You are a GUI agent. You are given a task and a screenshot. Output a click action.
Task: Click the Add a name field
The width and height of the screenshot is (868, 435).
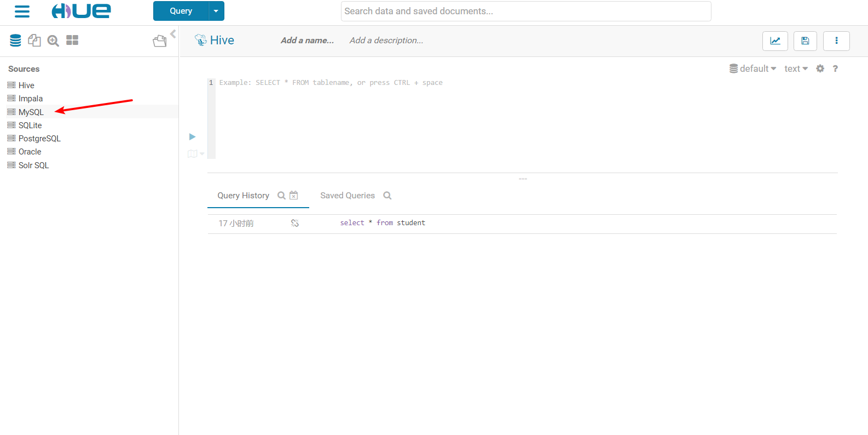tap(307, 41)
